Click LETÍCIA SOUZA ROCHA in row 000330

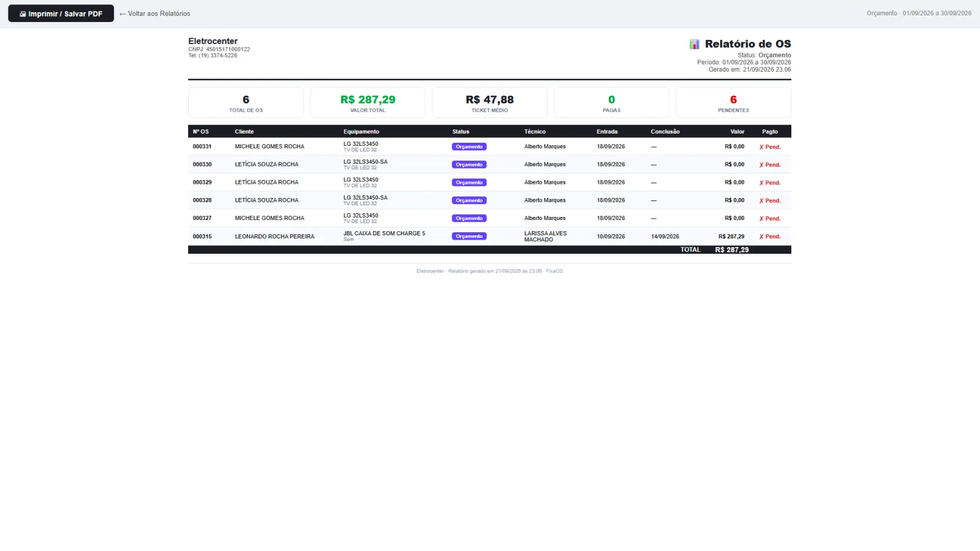pyautogui.click(x=266, y=164)
